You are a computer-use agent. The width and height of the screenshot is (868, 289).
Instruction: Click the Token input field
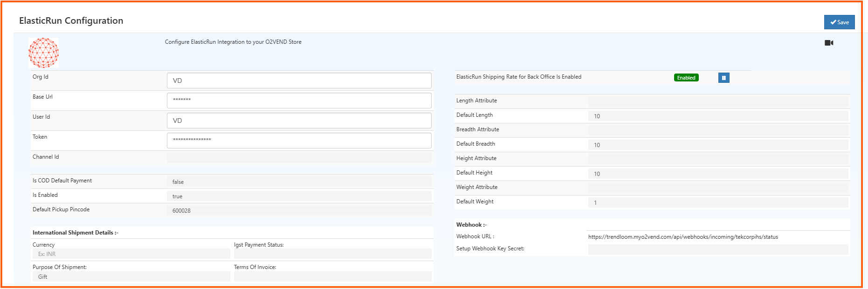[299, 141]
